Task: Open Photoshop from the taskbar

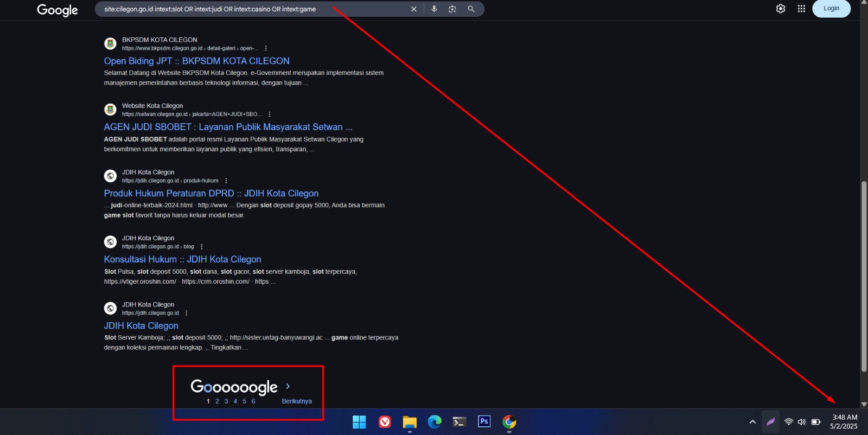Action: click(484, 422)
